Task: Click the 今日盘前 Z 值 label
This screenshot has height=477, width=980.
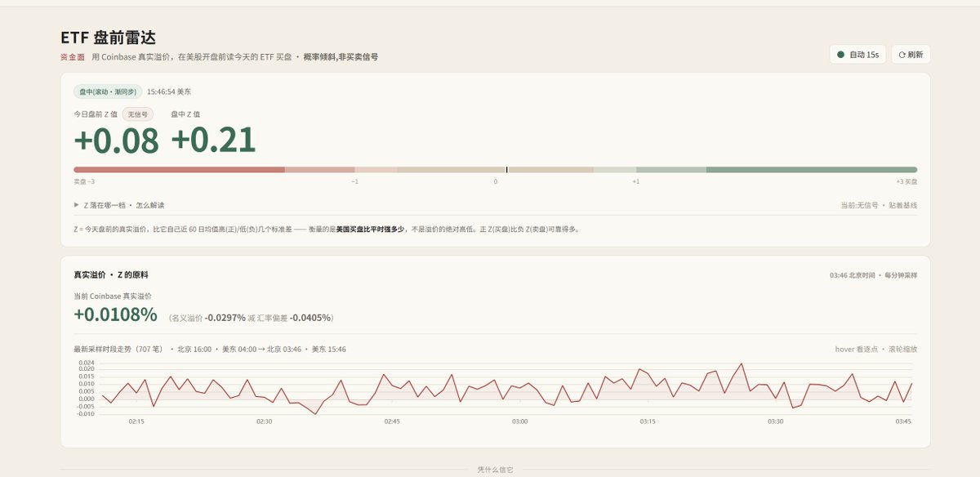Action: [96, 114]
